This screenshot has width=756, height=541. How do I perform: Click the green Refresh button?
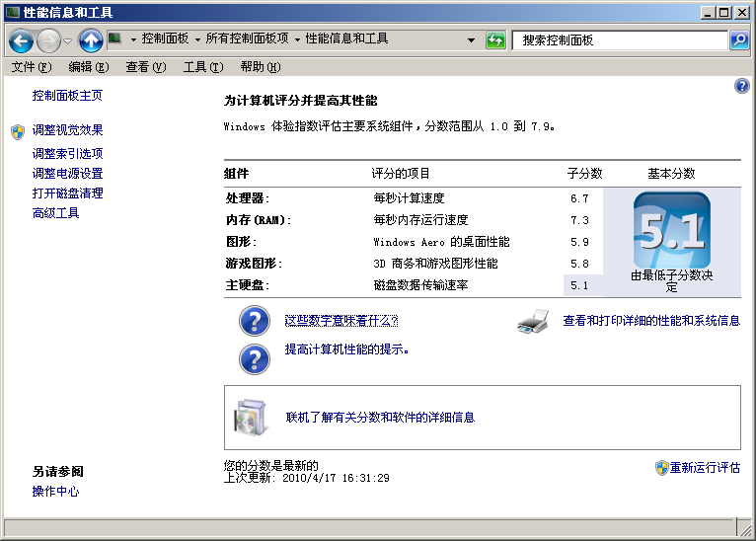pyautogui.click(x=495, y=40)
